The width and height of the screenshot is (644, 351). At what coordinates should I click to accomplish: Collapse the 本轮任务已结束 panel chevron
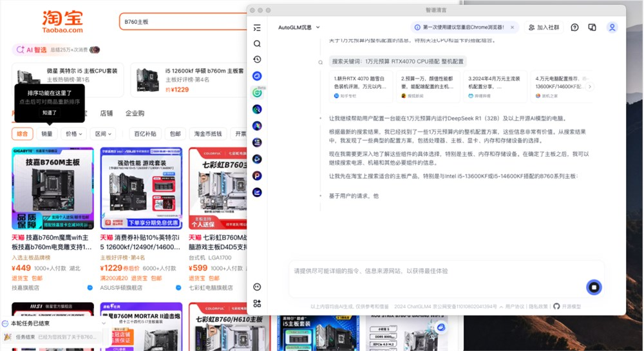(x=104, y=323)
